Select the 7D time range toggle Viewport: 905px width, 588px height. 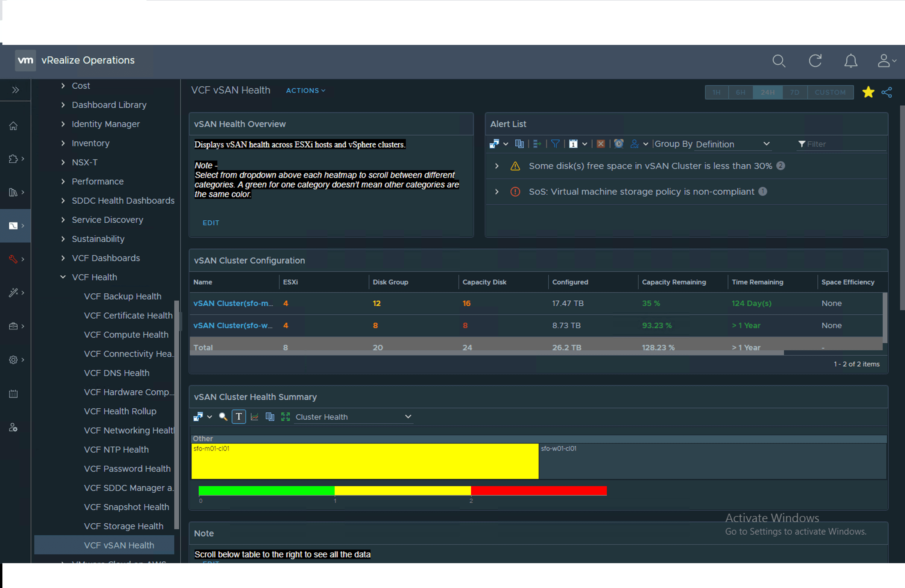point(794,93)
